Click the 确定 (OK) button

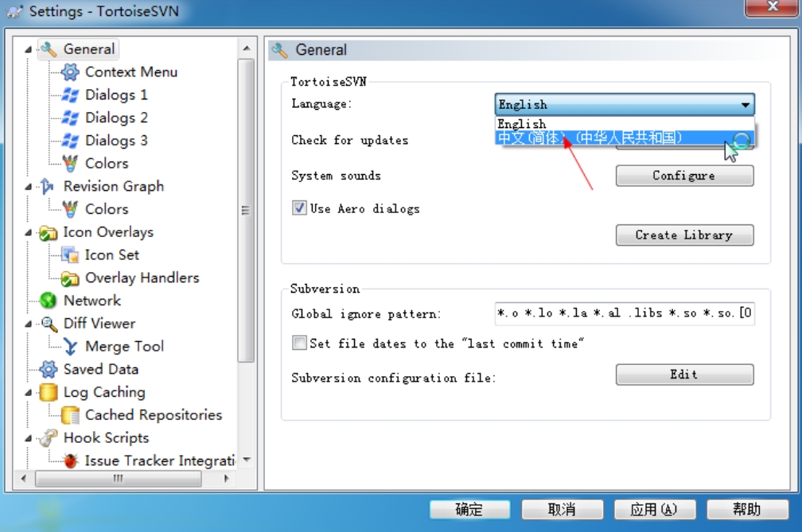[x=469, y=510]
